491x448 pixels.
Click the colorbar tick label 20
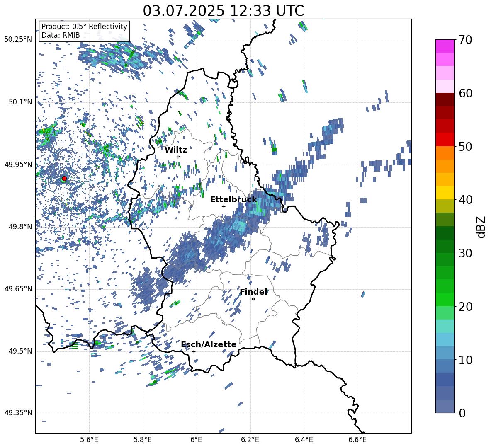(466, 307)
